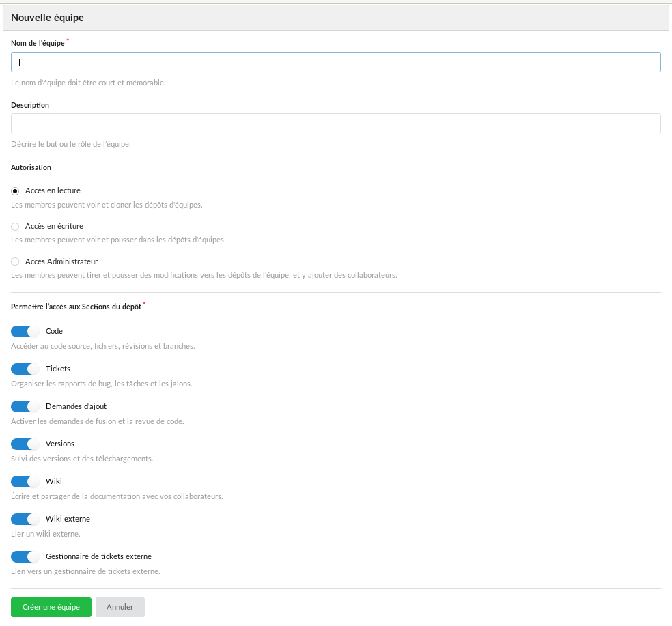This screenshot has height=626, width=672.
Task: Click the 'Wiki externe' label text
Action: [x=68, y=519]
